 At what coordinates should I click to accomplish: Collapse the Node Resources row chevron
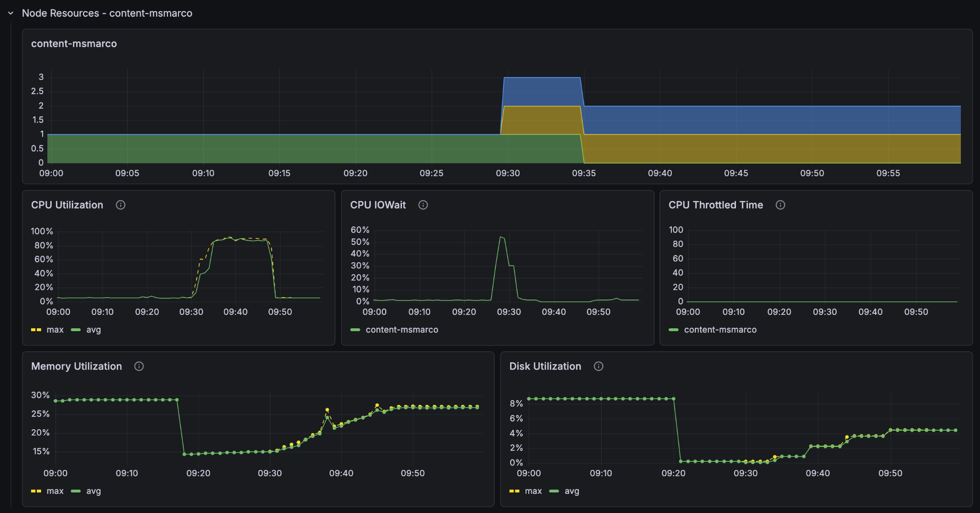11,13
